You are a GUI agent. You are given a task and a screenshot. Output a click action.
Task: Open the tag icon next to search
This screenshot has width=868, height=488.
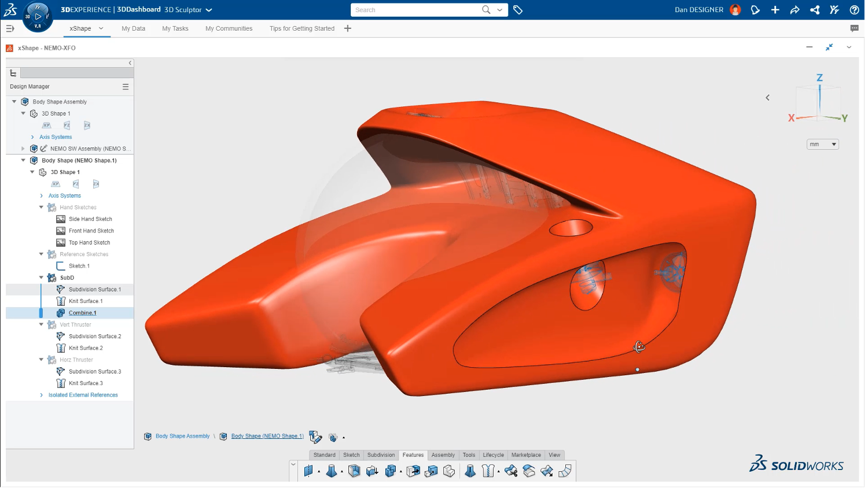518,10
